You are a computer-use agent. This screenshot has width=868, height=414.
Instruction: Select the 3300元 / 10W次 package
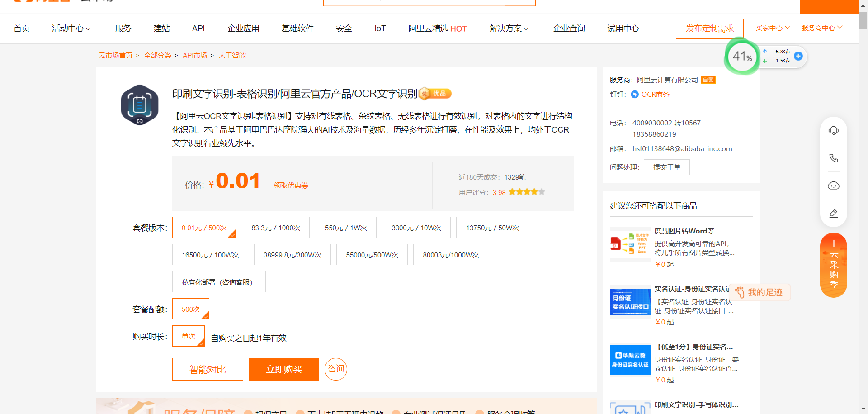pos(416,228)
